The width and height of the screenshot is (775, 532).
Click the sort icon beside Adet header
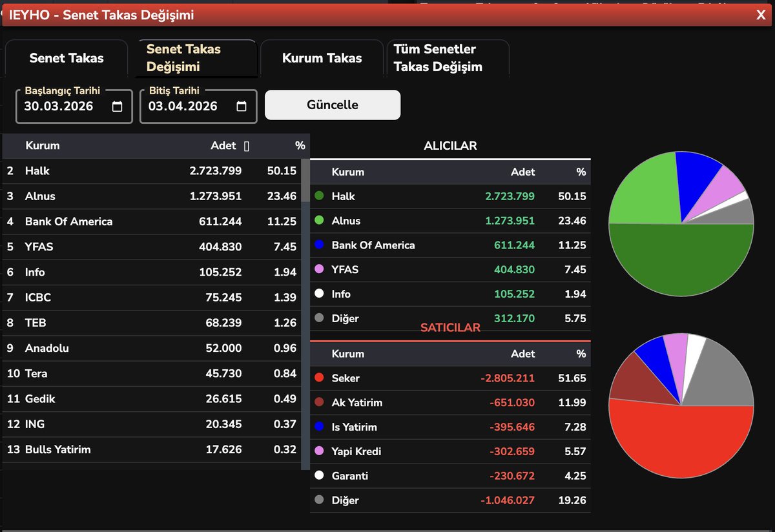pos(247,146)
